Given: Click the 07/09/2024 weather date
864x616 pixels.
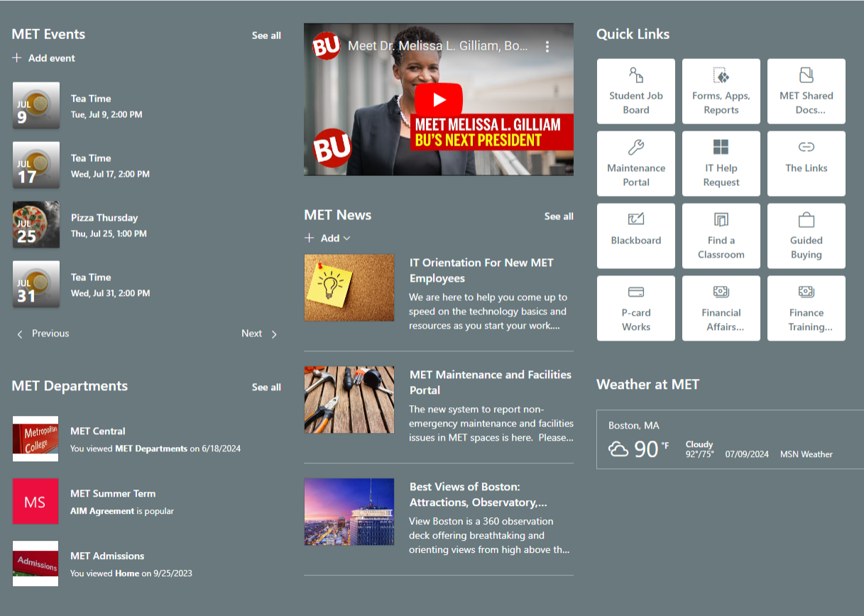Looking at the screenshot, I should tap(747, 454).
